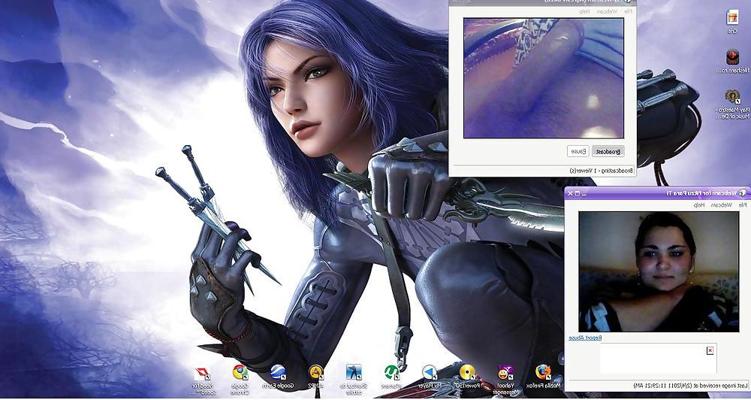This screenshot has height=400, width=751.
Task: Open File menu in the broadcasting webcam window
Action: 628,11
